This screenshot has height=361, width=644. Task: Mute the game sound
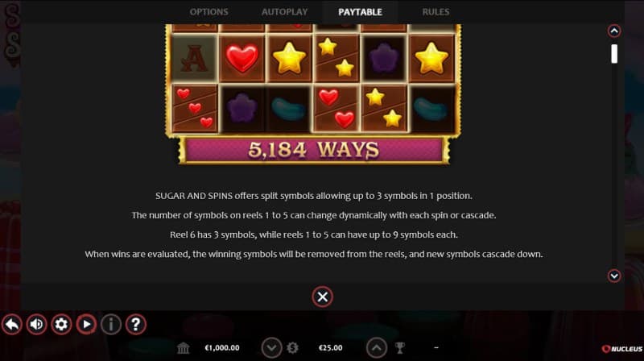click(36, 325)
